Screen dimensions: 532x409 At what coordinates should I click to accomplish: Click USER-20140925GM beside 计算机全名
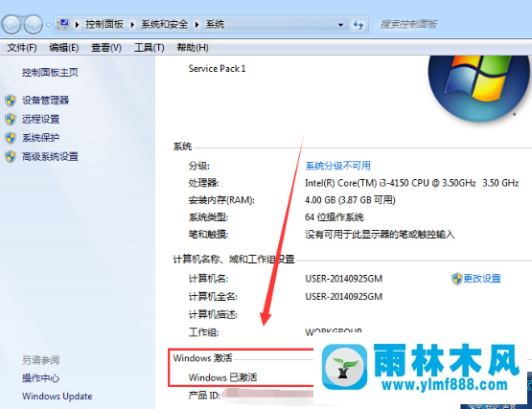[x=344, y=297]
